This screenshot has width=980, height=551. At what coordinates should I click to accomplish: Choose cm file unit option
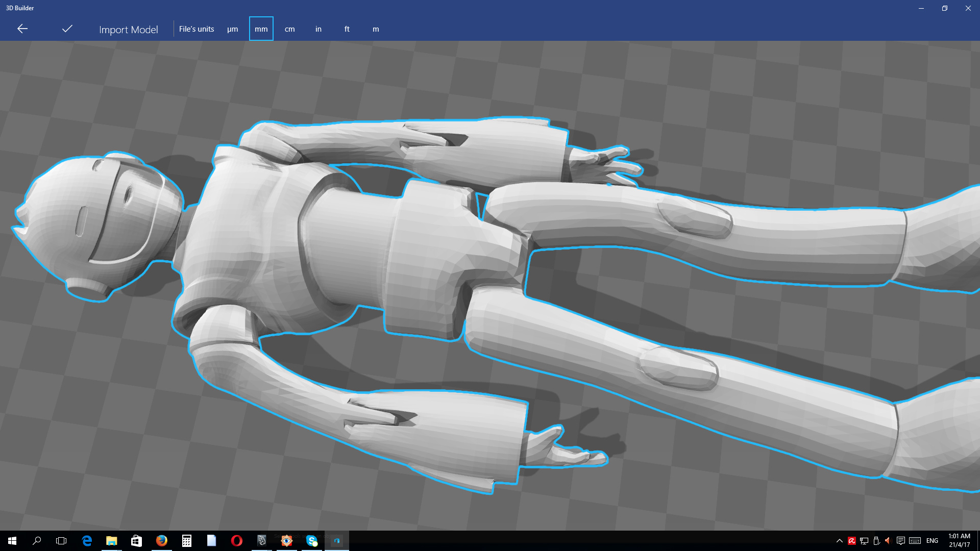[x=289, y=29]
